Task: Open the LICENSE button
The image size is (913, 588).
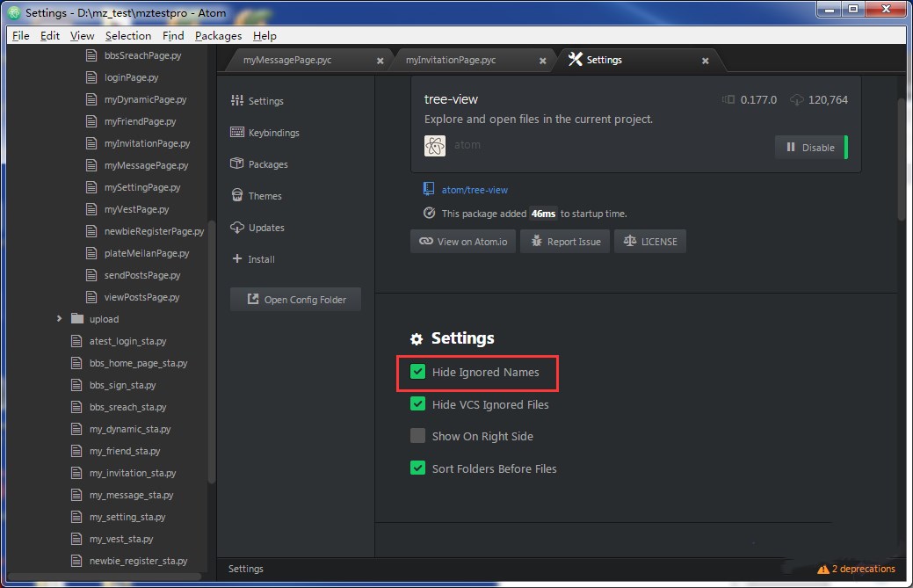Action: point(649,241)
